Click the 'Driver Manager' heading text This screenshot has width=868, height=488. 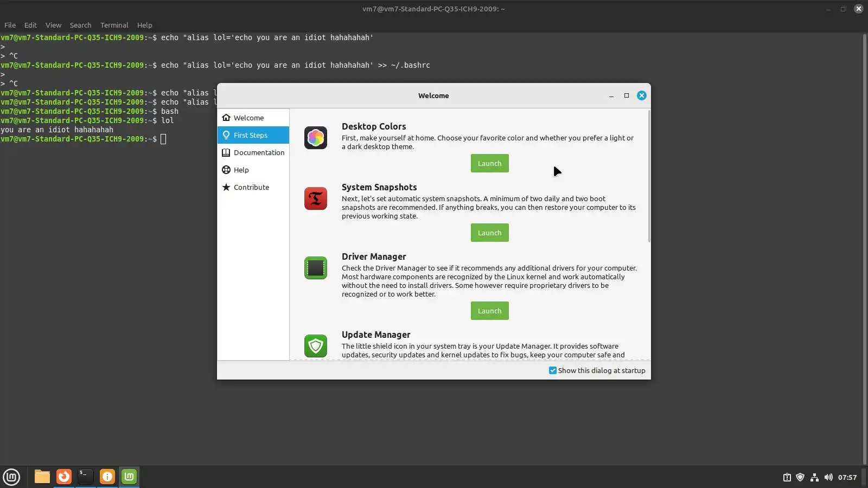point(374,256)
